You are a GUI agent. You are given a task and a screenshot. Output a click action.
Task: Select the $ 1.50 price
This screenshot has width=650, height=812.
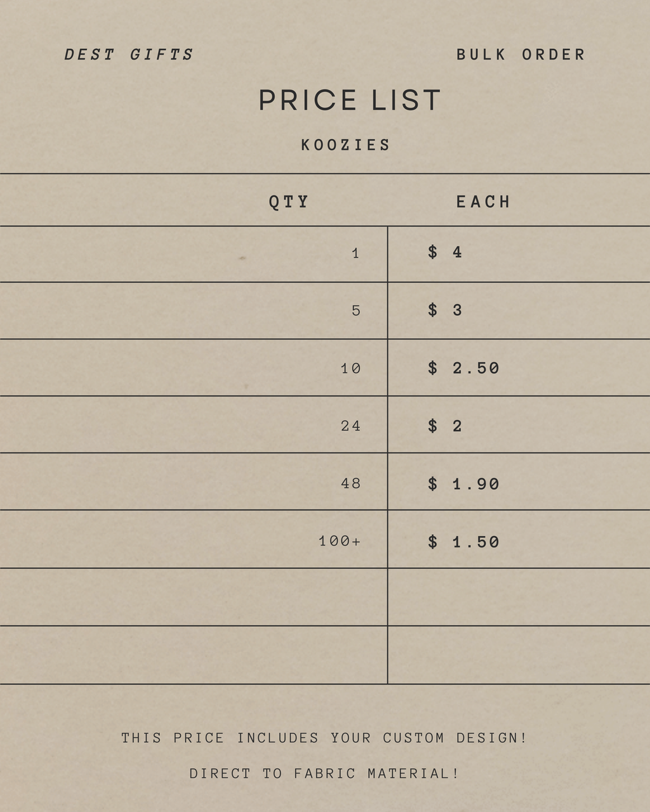463,542
